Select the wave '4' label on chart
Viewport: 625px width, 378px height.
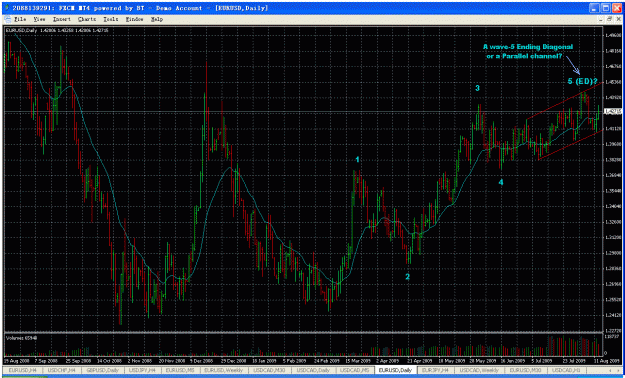pos(501,182)
